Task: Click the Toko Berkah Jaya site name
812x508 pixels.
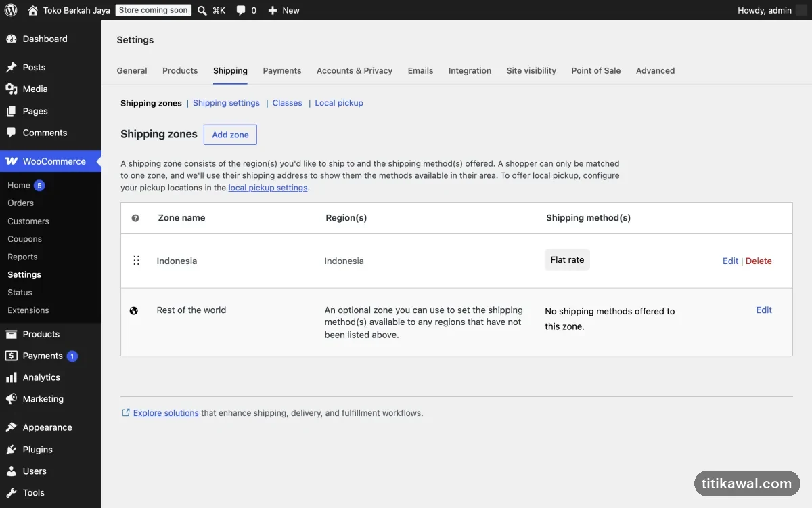Action: click(76, 10)
